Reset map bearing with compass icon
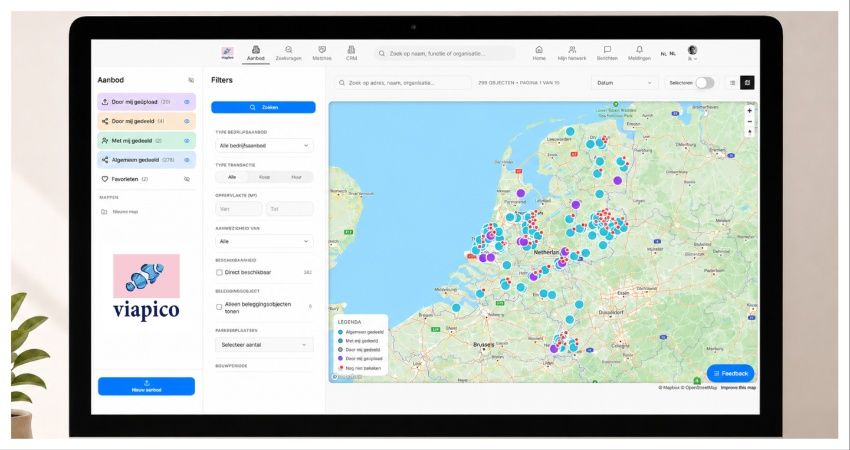This screenshot has width=850, height=450. click(x=750, y=132)
